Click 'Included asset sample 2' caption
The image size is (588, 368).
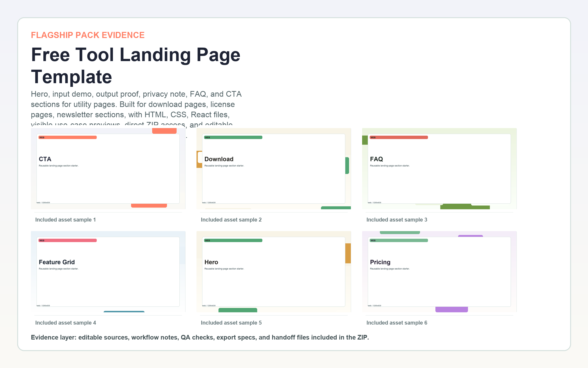tap(231, 220)
